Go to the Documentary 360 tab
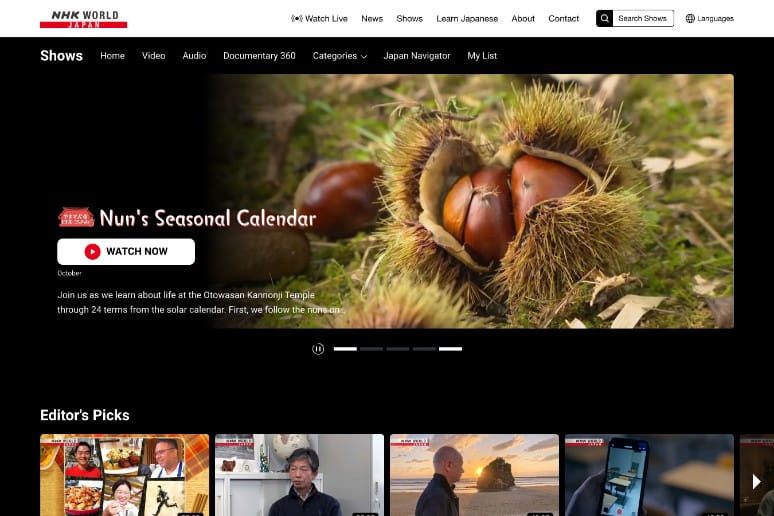Viewport: 774px width, 516px height. pyautogui.click(x=259, y=56)
